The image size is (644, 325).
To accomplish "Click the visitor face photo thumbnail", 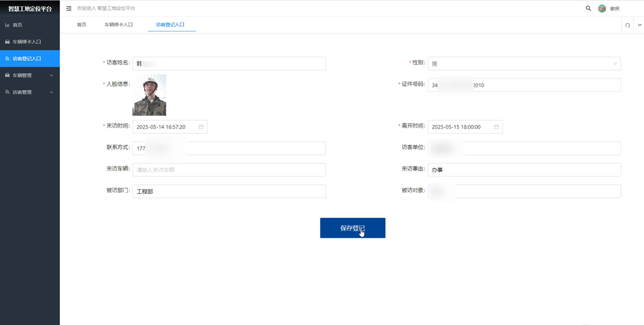I will 149,95.
